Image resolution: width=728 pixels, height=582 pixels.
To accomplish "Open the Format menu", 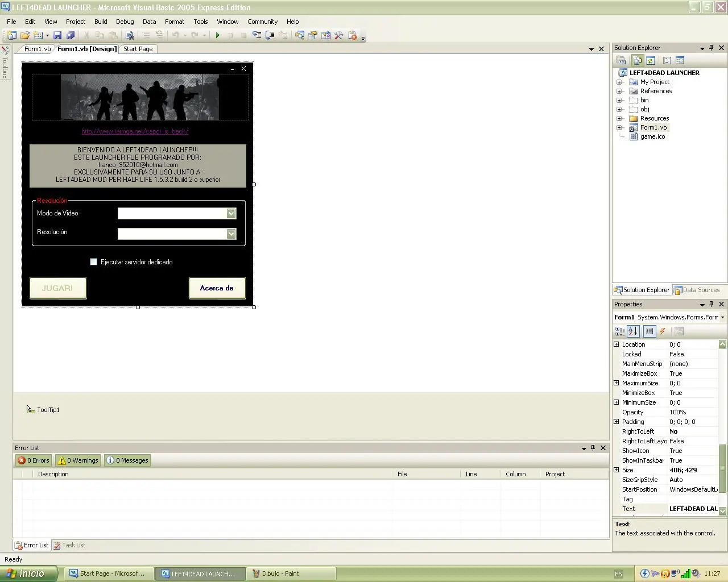I will [x=175, y=22].
